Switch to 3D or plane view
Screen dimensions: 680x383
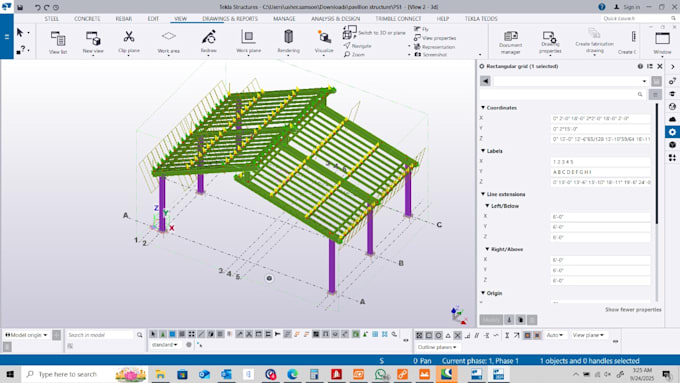(375, 33)
